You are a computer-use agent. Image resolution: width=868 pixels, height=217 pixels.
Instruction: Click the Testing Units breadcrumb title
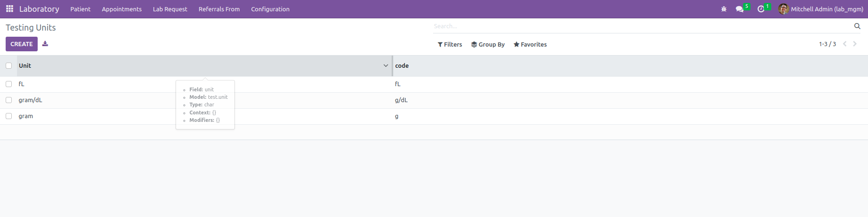(x=31, y=28)
